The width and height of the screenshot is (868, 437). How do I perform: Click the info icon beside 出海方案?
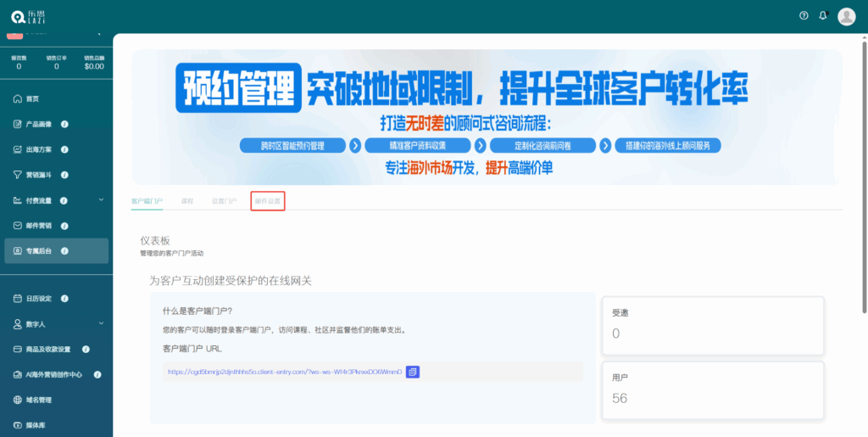[65, 149]
